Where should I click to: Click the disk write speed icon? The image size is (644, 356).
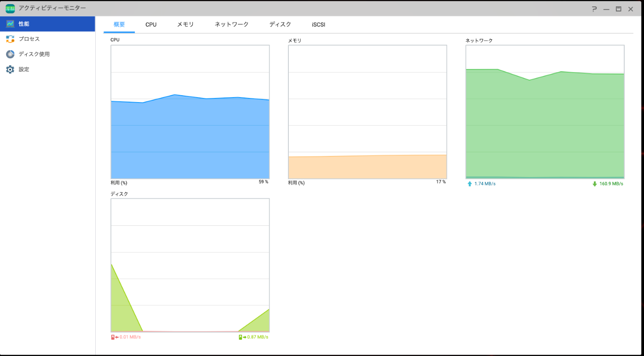(x=242, y=337)
